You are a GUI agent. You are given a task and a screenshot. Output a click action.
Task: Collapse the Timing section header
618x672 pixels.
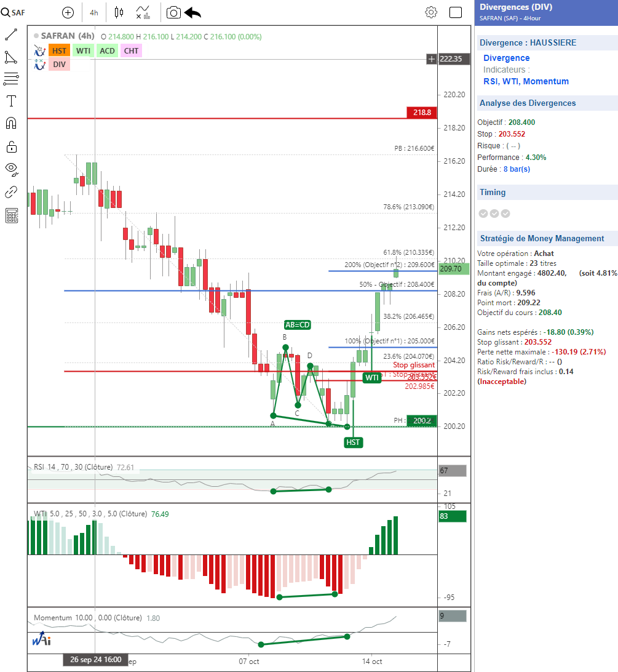(x=547, y=193)
